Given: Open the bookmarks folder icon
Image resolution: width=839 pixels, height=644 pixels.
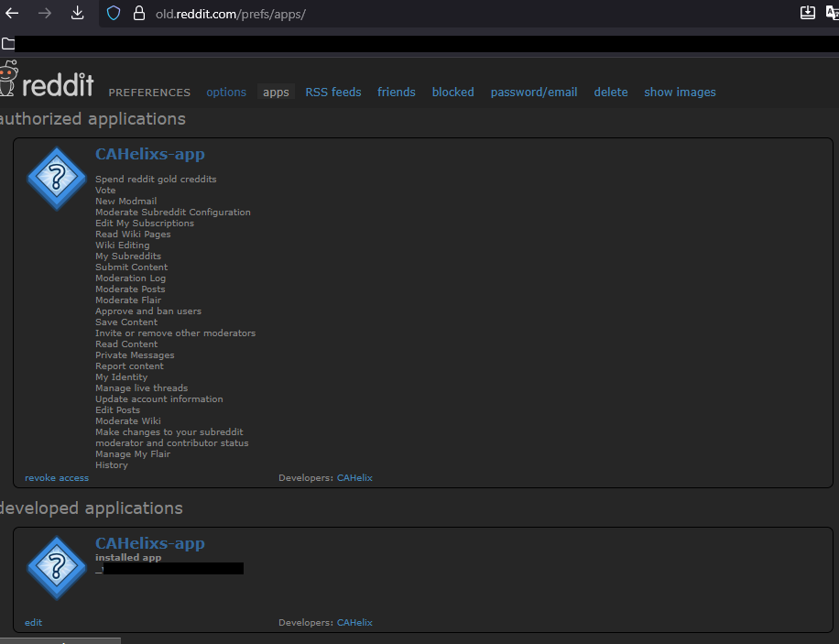Looking at the screenshot, I should point(8,44).
